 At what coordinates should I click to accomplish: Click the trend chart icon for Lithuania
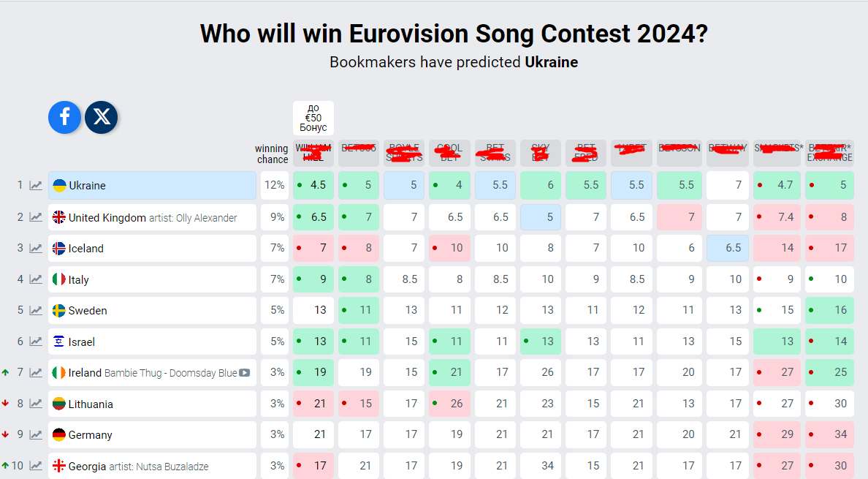(x=36, y=404)
